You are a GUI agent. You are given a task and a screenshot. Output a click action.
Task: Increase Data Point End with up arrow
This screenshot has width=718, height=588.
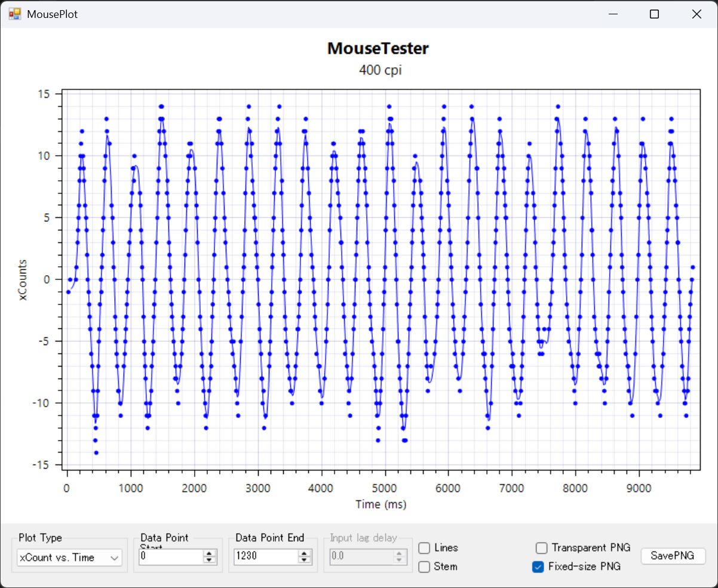[x=305, y=554]
